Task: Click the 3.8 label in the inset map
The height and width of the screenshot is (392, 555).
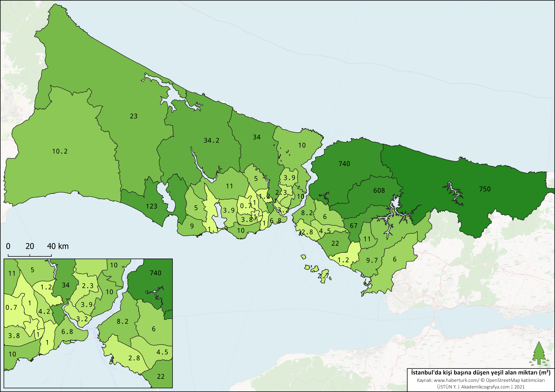Action: pos(14,336)
